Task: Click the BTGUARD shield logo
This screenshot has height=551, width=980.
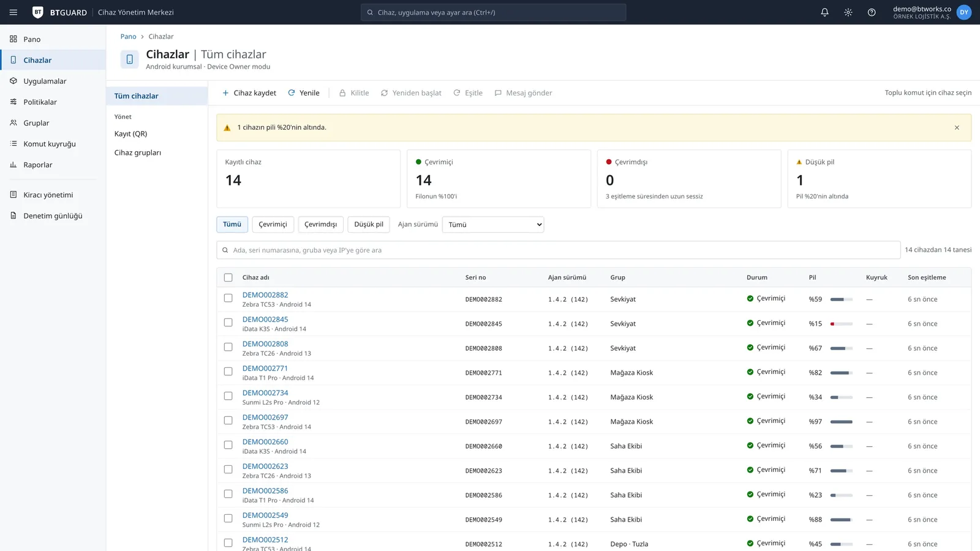Action: point(38,12)
